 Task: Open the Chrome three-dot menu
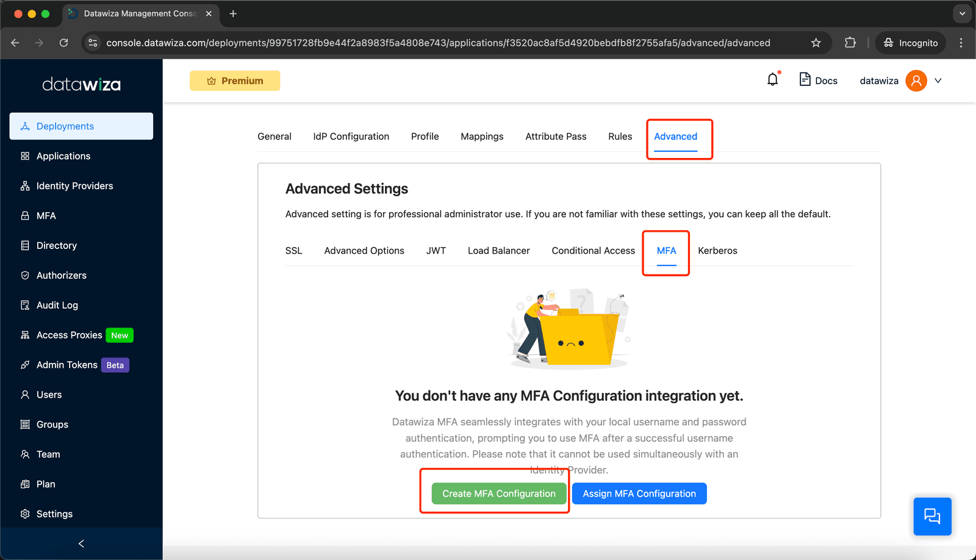(961, 43)
